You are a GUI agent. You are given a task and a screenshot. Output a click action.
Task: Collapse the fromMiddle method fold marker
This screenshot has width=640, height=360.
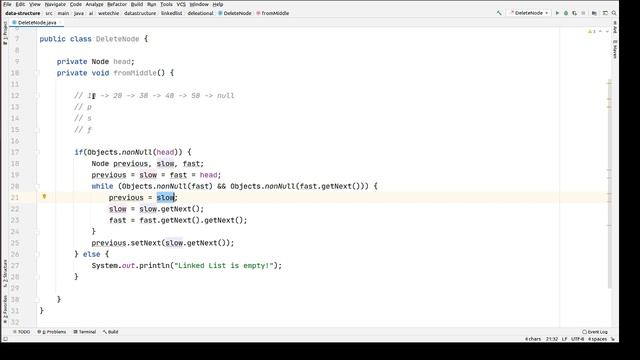tap(38, 73)
